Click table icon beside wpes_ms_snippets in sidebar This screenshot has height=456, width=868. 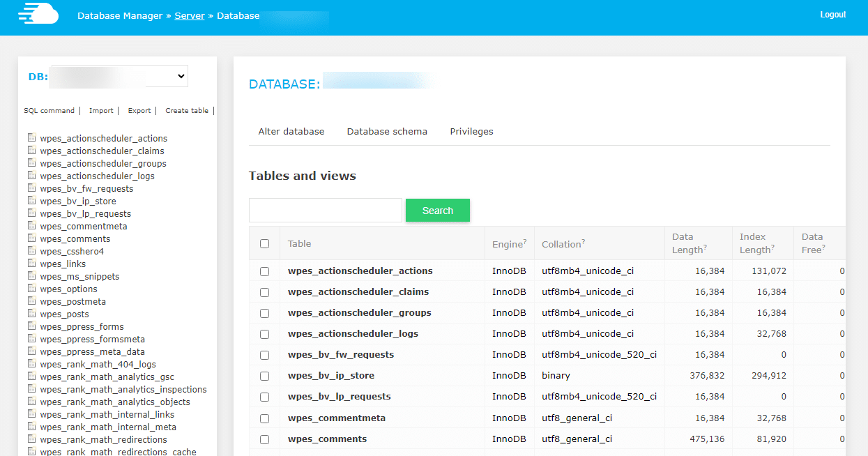pyautogui.click(x=31, y=276)
